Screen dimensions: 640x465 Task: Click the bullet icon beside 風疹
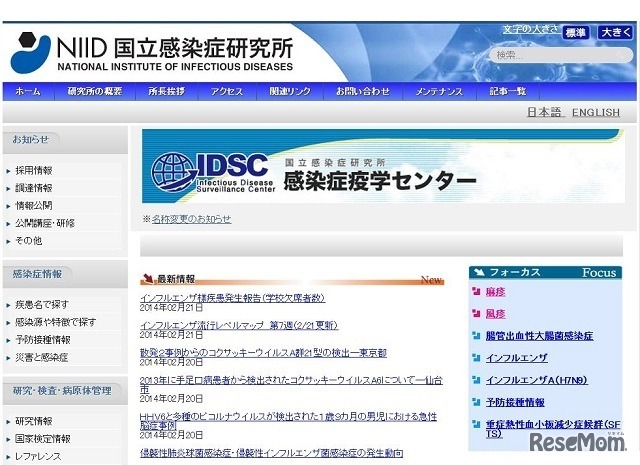point(476,314)
